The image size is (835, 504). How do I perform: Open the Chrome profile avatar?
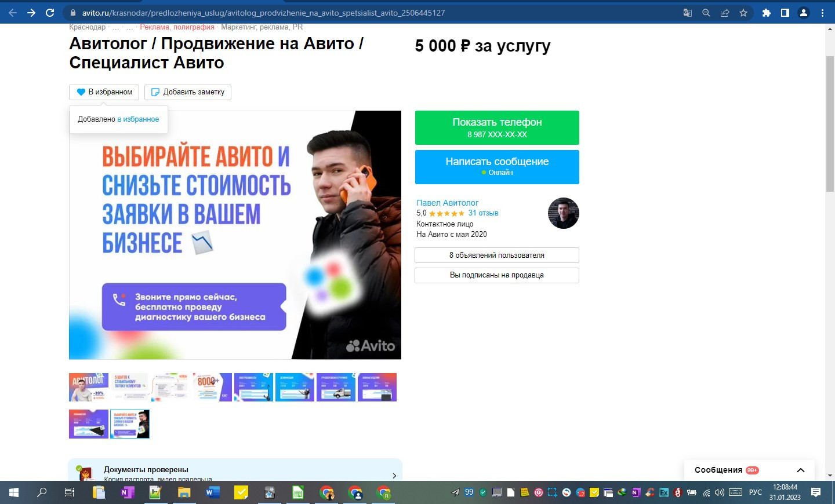(x=804, y=13)
